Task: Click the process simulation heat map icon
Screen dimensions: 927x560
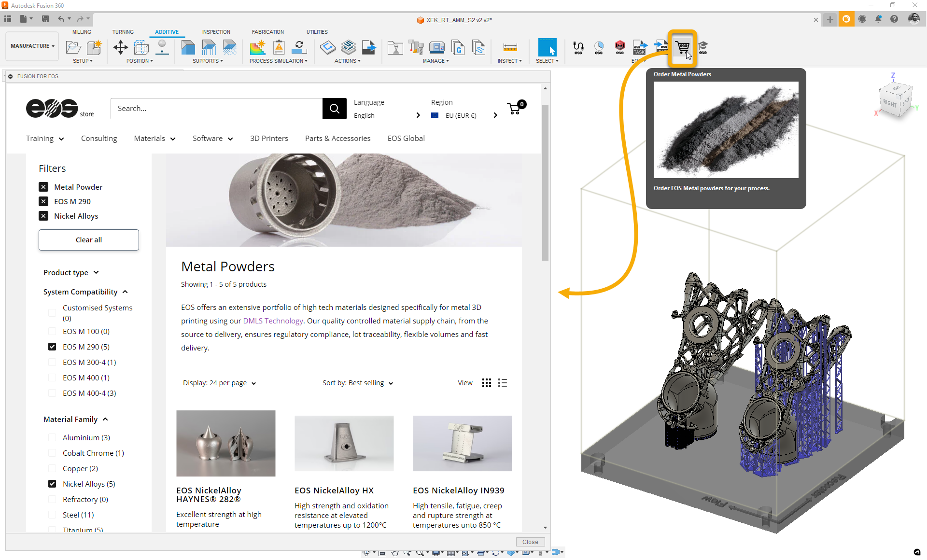Action: 257,47
